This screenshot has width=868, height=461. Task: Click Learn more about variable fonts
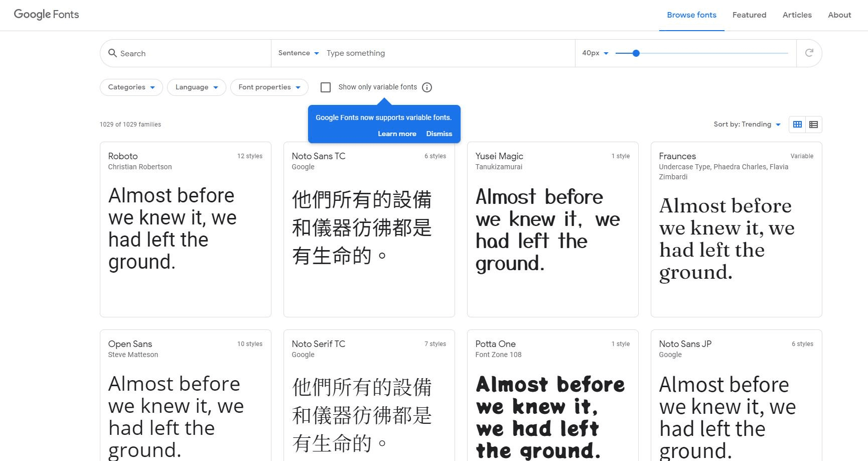(x=397, y=134)
